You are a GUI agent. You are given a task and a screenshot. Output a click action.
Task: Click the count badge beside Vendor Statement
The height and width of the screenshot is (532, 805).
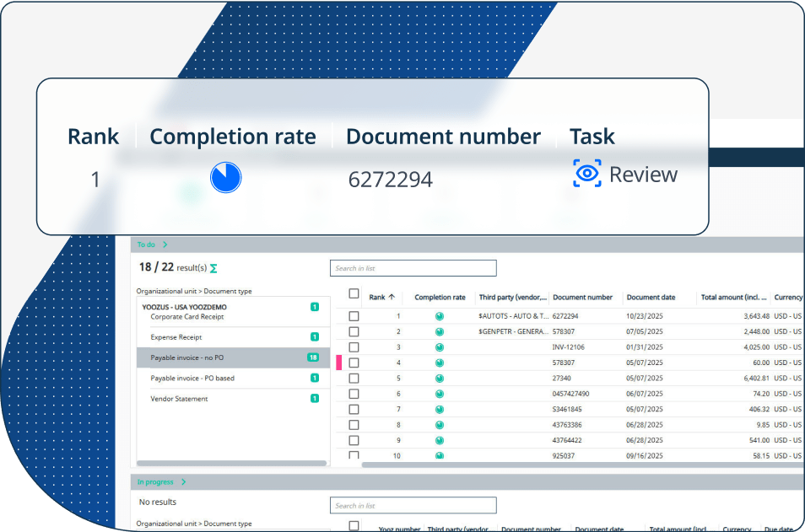[x=315, y=398]
